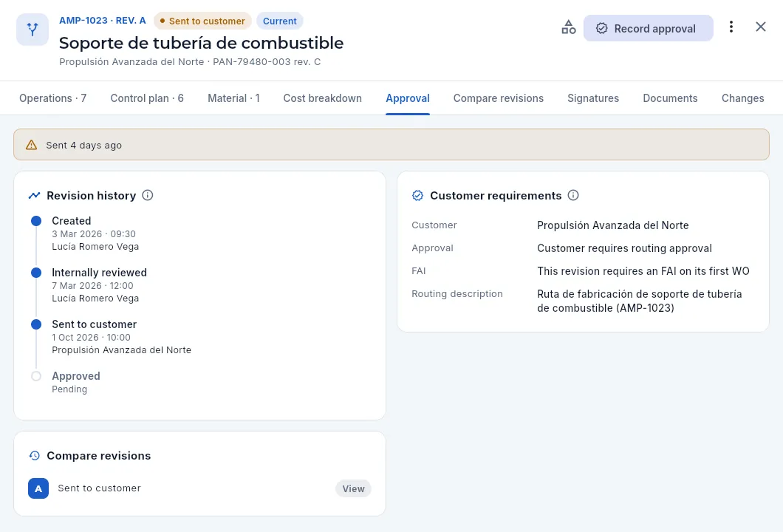Click the 1 Oct 2026 · 10:00 timestamp

92,337
